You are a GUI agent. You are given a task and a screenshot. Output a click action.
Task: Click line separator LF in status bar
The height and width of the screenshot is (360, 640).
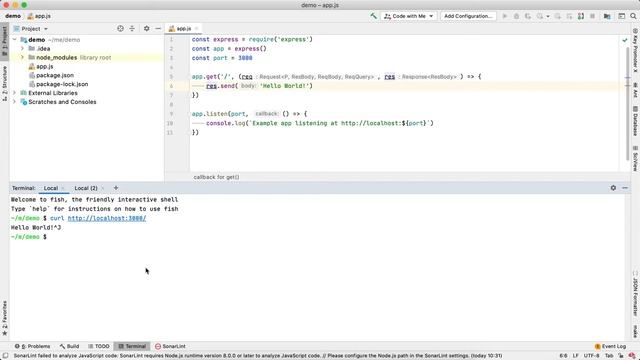(x=576, y=356)
